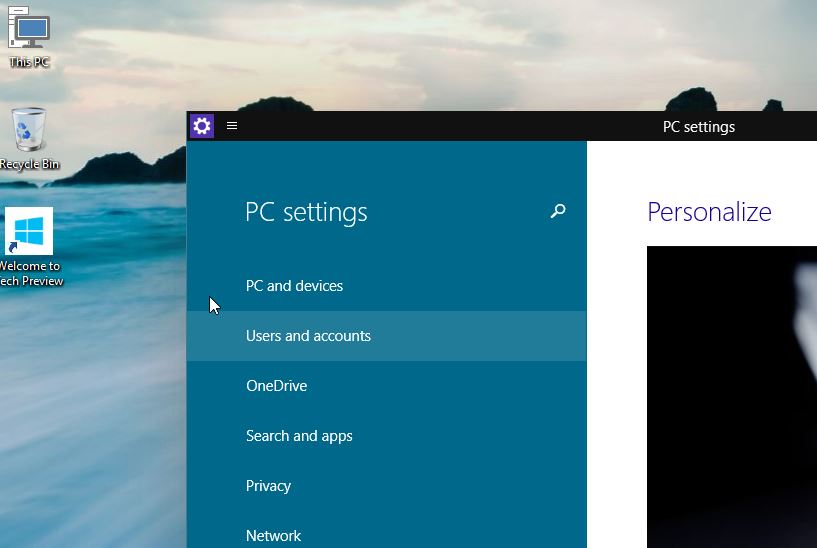This screenshot has height=548, width=817.
Task: Choose the Network category
Action: [273, 535]
